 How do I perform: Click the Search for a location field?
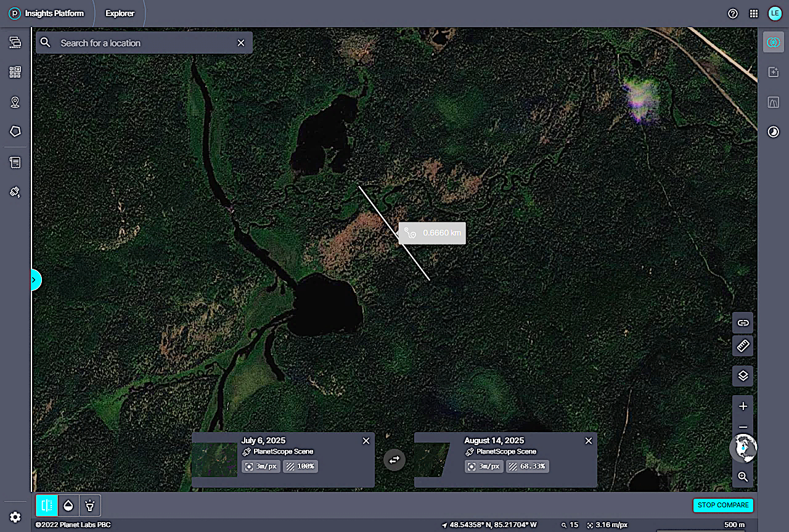coord(145,43)
